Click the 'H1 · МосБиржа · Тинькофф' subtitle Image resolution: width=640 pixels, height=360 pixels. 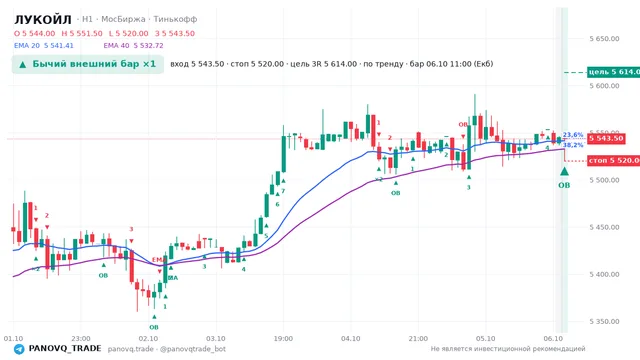click(140, 19)
